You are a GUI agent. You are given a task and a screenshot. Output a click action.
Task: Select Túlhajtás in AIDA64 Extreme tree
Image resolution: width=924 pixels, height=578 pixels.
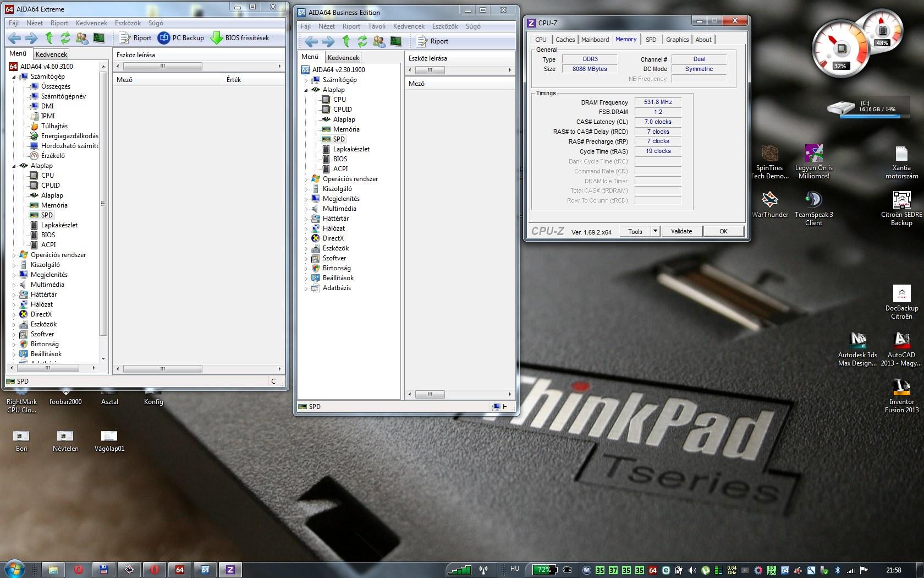click(54, 126)
